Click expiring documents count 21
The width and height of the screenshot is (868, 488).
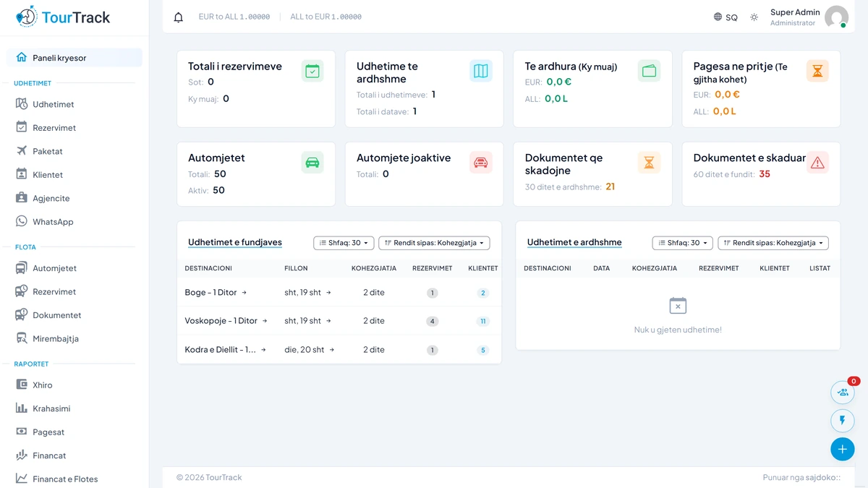click(x=610, y=187)
